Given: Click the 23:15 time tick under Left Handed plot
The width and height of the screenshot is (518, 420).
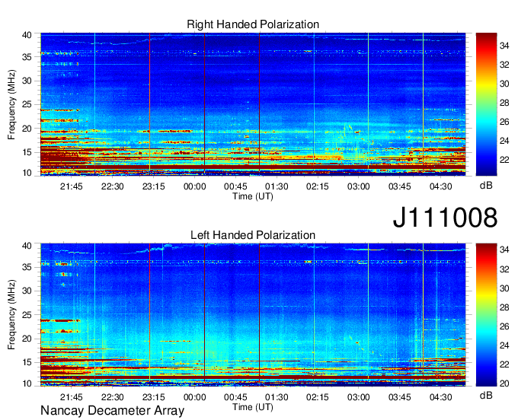Looking at the screenshot, I should coord(153,397).
